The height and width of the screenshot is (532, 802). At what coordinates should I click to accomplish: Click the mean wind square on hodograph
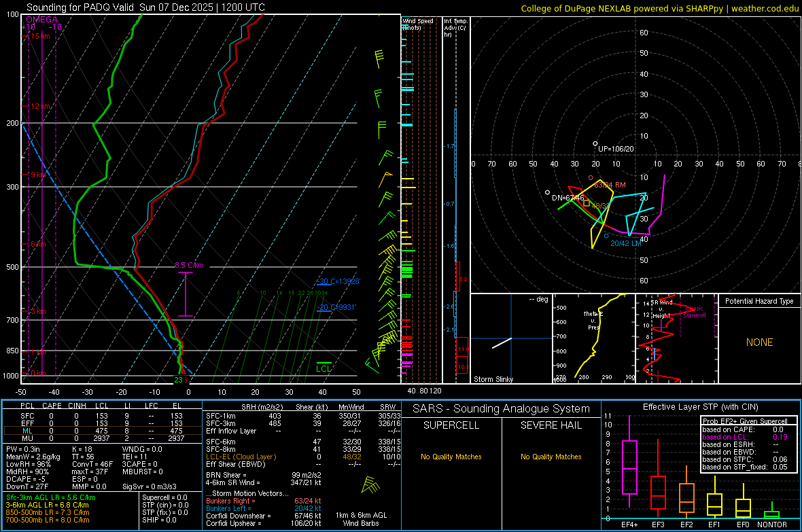coord(587,203)
